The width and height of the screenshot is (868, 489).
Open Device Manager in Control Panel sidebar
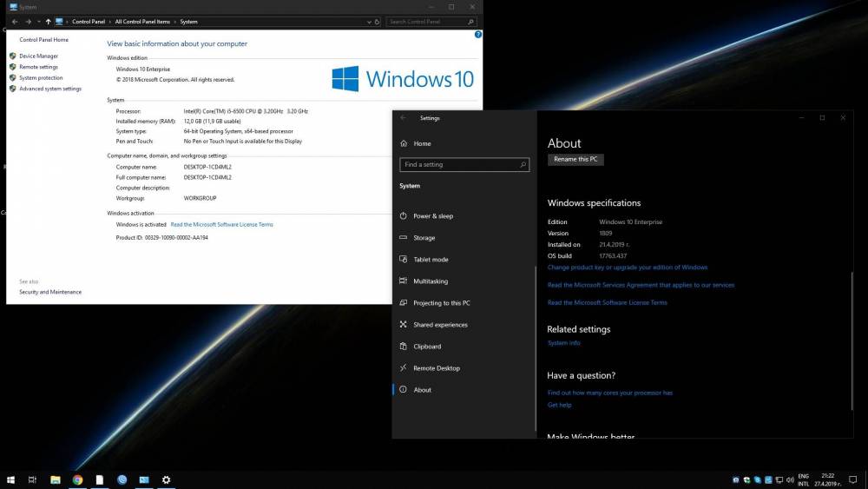click(x=38, y=56)
